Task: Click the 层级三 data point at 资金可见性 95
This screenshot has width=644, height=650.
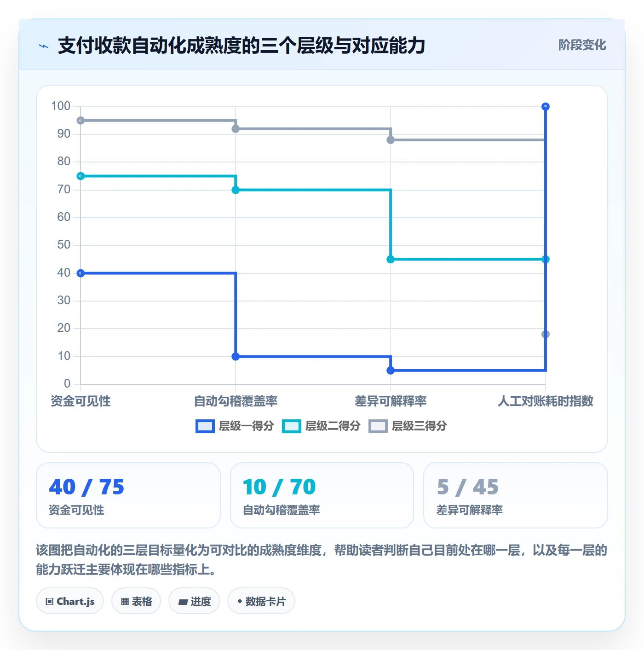Action: [80, 121]
